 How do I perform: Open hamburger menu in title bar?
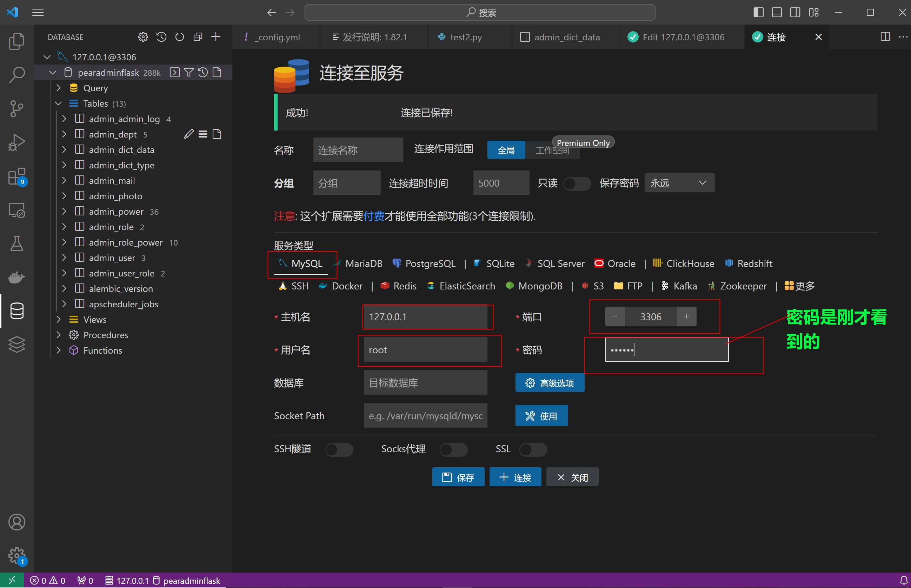[x=38, y=13]
